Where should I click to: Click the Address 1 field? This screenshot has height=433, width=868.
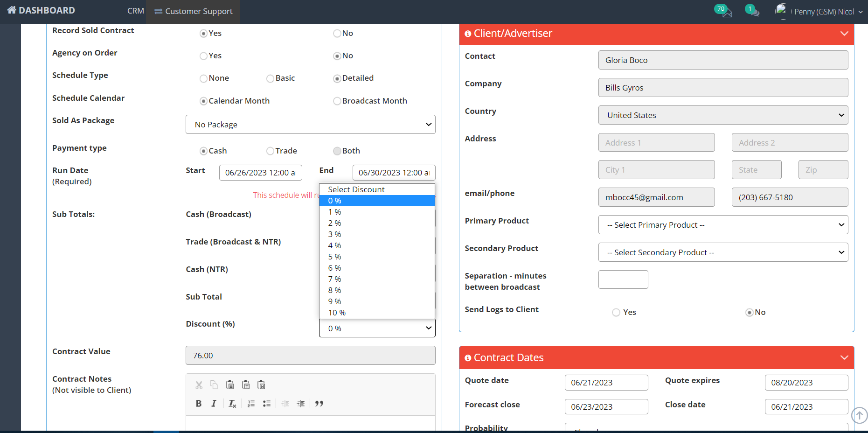(657, 142)
